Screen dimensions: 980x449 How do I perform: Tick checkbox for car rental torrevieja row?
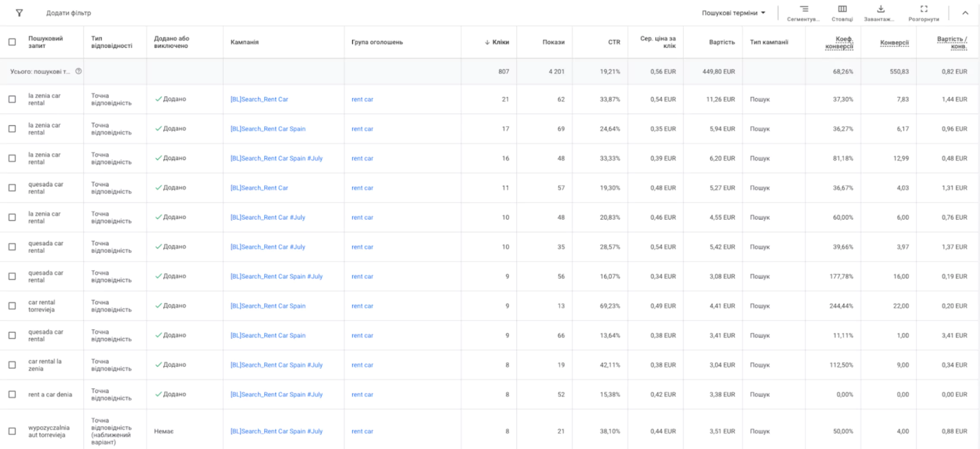click(12, 306)
